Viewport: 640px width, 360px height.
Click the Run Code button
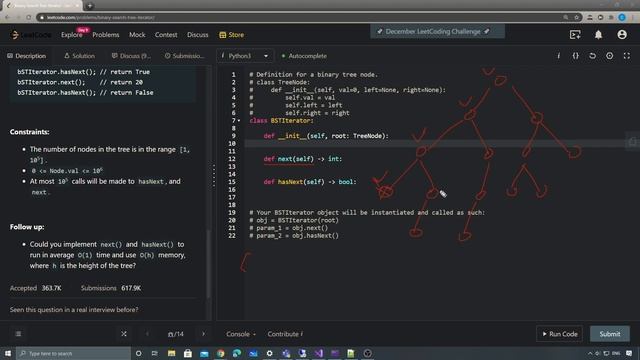pos(560,334)
